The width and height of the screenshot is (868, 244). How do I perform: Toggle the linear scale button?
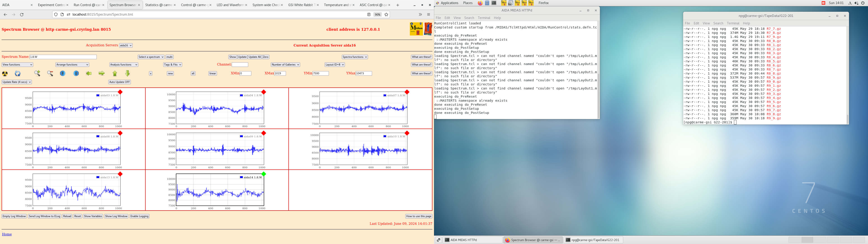click(212, 73)
